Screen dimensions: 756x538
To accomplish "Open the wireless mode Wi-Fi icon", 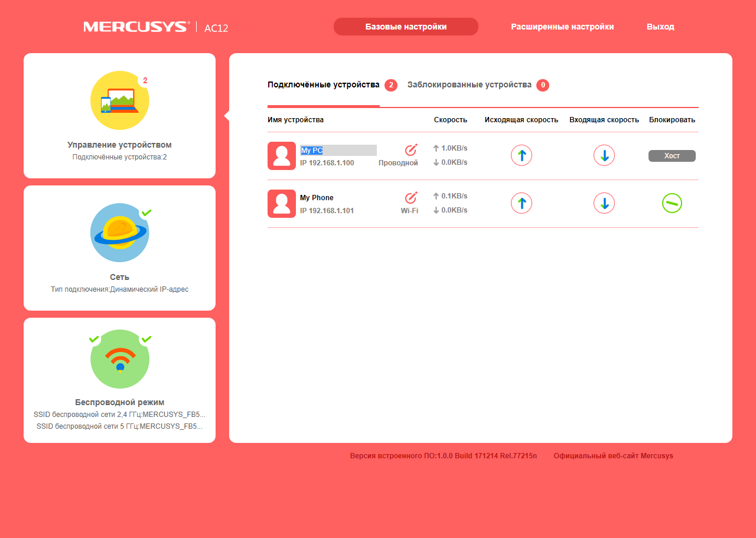I will 120,359.
